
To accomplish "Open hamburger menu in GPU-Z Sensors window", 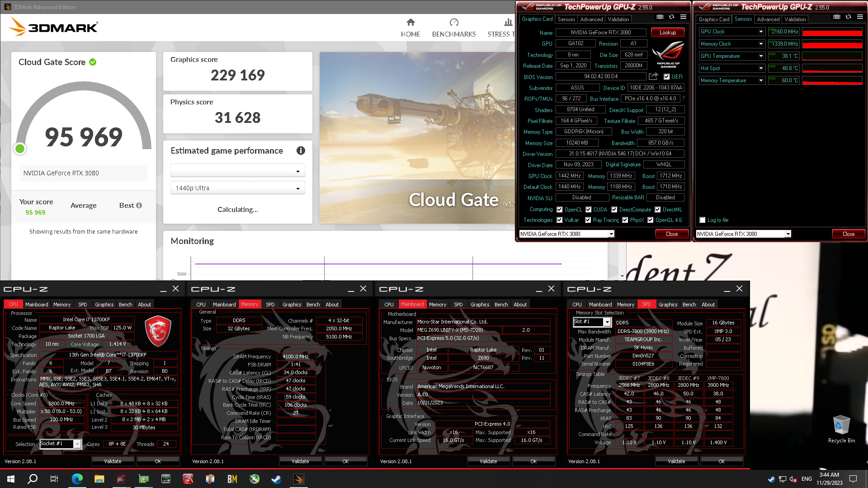I will (x=860, y=17).
